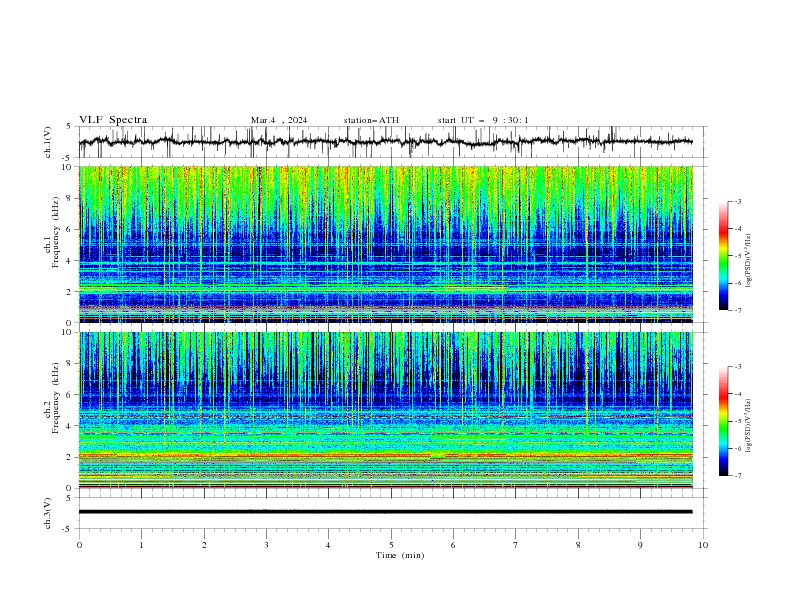Click time axis tick label "4"
The height and width of the screenshot is (612, 792).
click(x=328, y=545)
